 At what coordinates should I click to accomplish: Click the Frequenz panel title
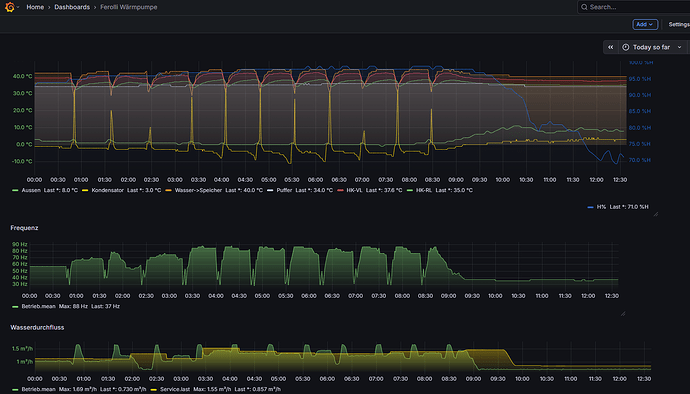click(24, 228)
